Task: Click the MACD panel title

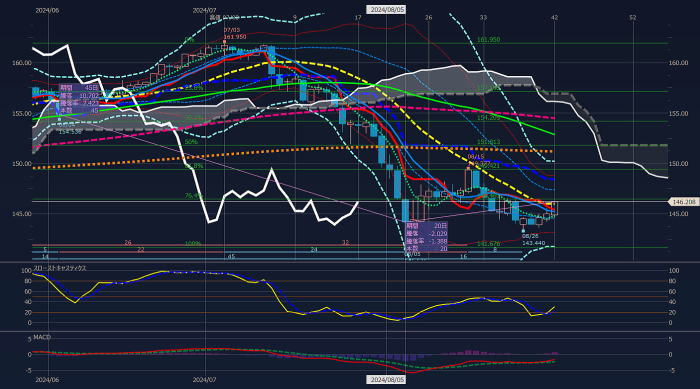Action: pos(42,337)
